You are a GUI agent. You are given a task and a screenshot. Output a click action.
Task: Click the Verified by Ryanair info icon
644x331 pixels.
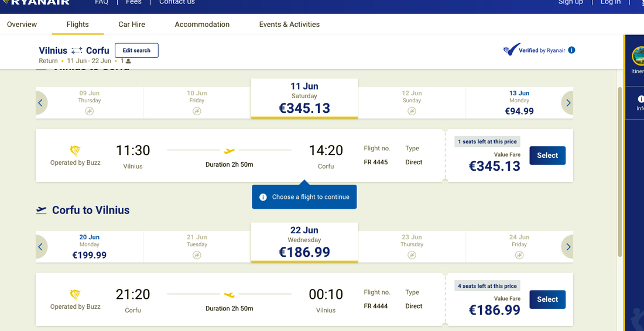tap(571, 50)
